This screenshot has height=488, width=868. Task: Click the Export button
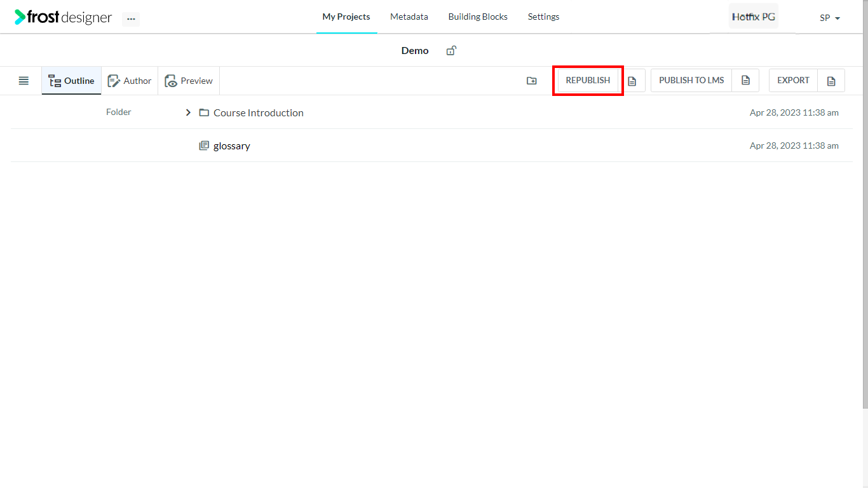[794, 81]
